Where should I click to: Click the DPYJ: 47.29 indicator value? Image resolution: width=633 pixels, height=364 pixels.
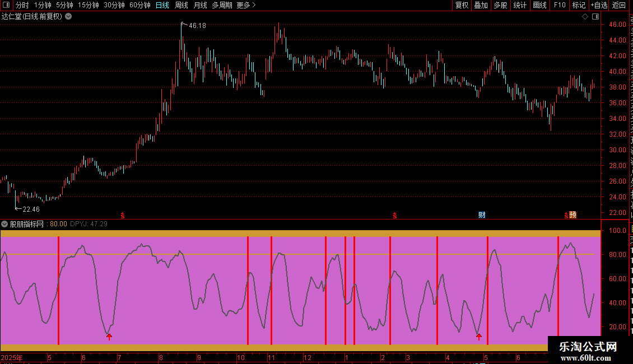(x=89, y=224)
